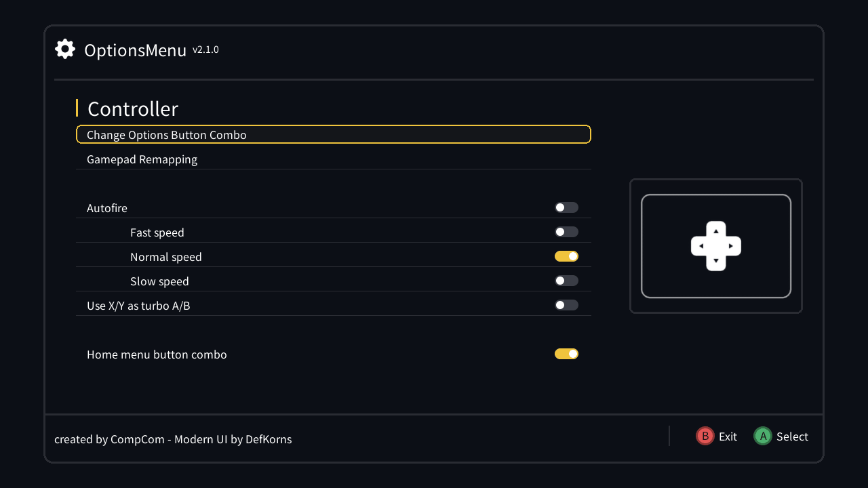
Task: Click the v2.1.0 version label
Action: click(x=205, y=49)
